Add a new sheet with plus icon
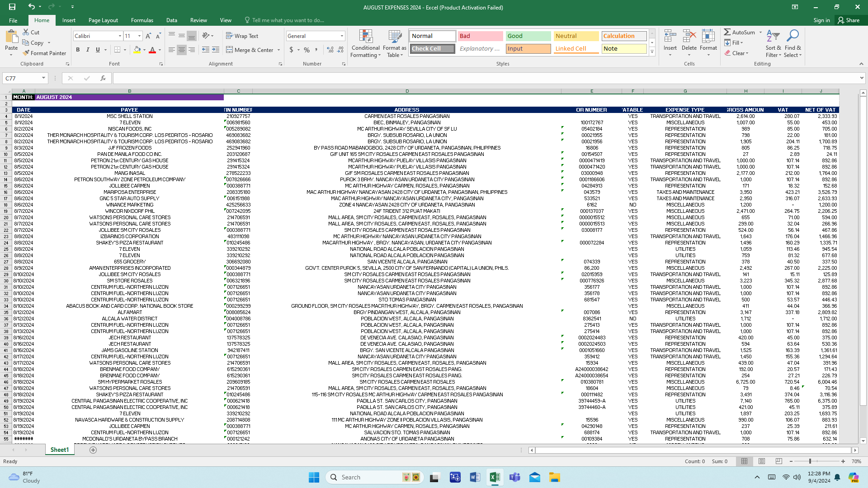The height and width of the screenshot is (488, 868). 93,450
